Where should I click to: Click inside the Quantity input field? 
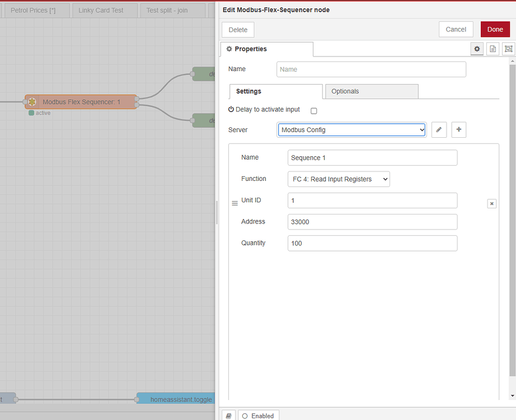[372, 243]
